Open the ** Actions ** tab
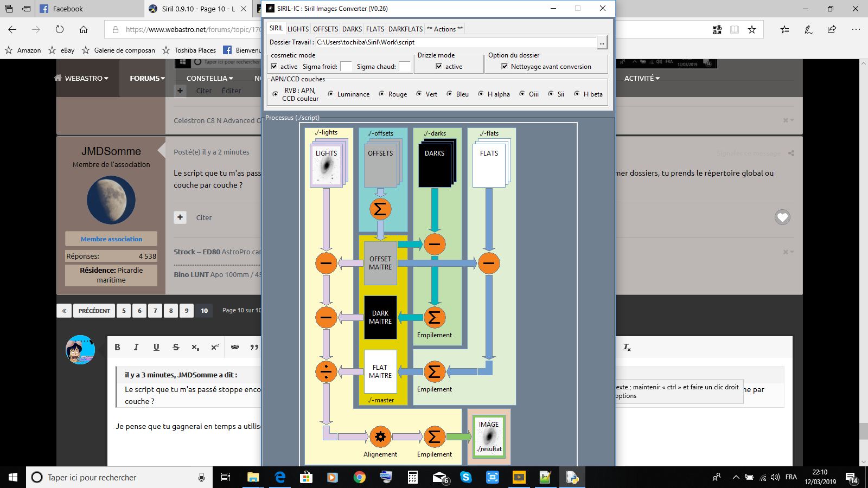Image resolution: width=868 pixels, height=488 pixels. pyautogui.click(x=444, y=29)
